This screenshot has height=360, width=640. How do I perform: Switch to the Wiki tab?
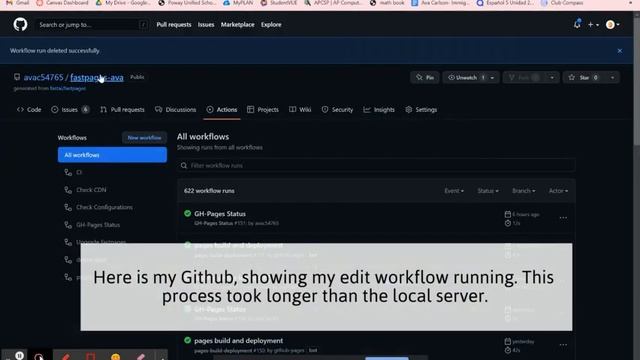pos(300,109)
